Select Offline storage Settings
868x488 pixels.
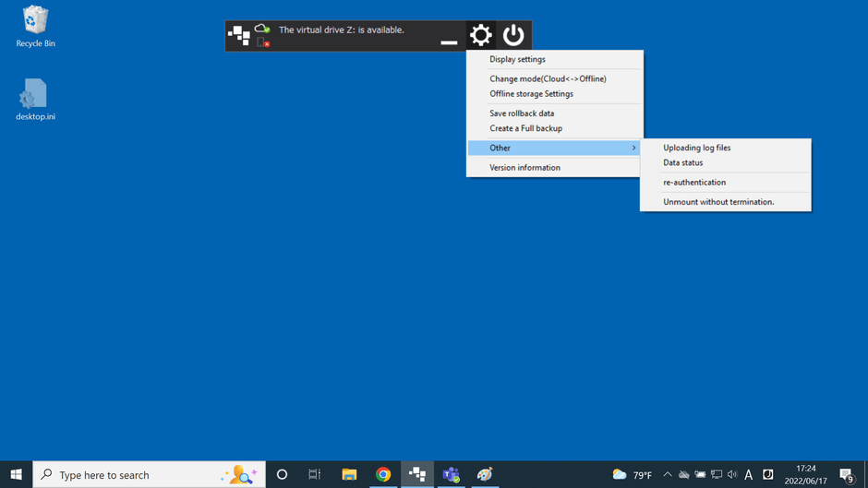(531, 93)
